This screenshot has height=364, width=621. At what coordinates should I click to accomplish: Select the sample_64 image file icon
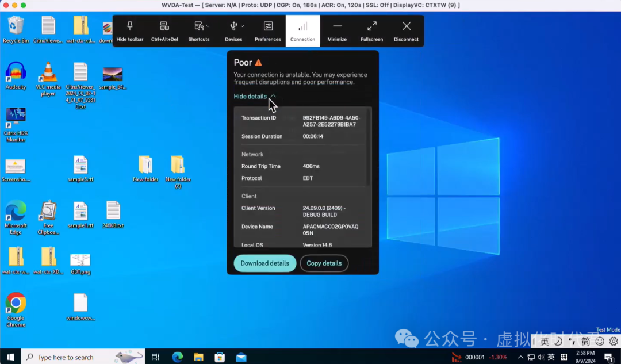point(113,78)
